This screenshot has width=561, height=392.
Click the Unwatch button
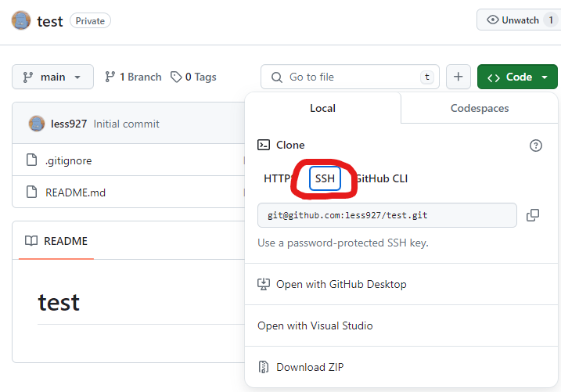pyautogui.click(x=519, y=20)
